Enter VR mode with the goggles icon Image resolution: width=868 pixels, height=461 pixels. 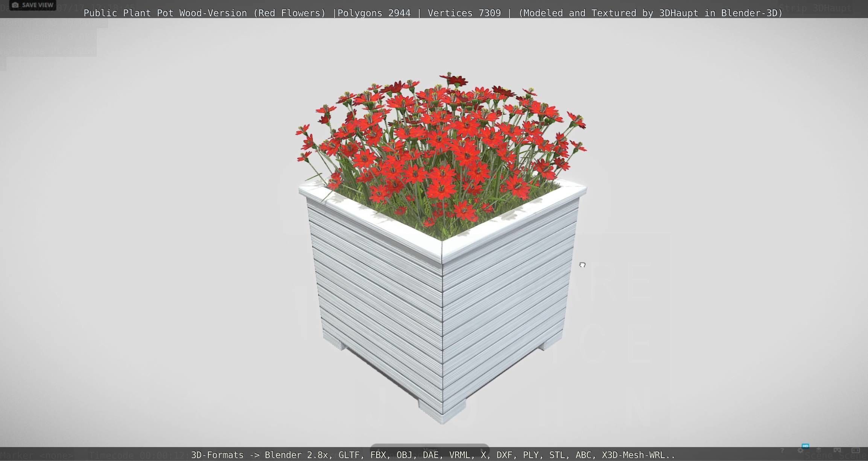tap(837, 450)
